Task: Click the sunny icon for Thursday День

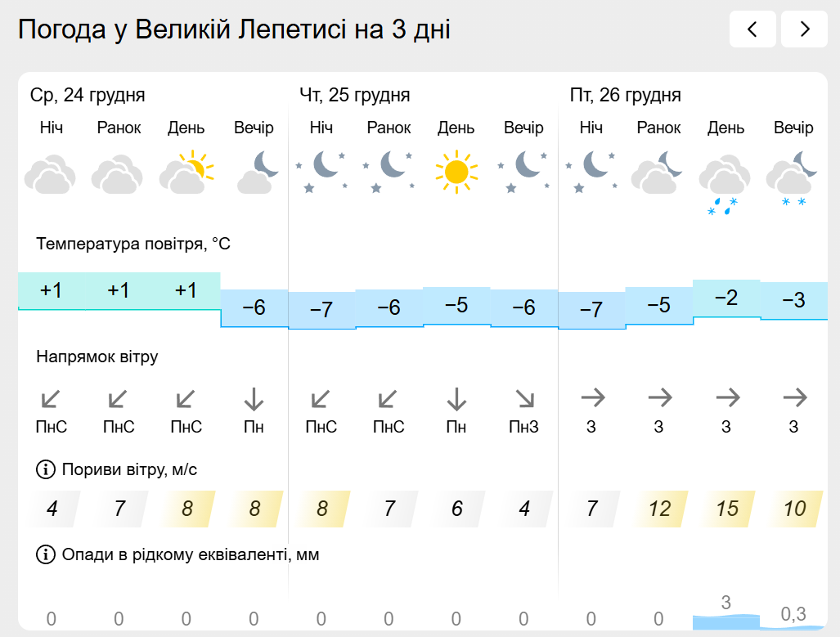Action: tap(456, 172)
